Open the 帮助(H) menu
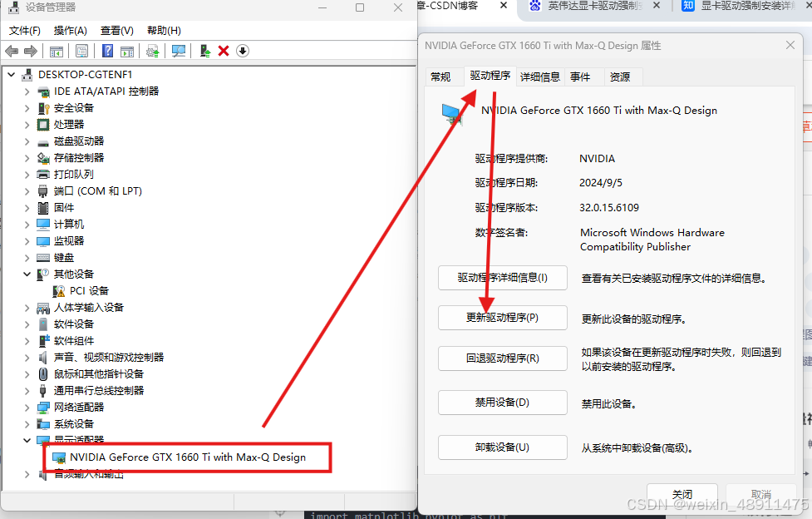 (x=164, y=31)
